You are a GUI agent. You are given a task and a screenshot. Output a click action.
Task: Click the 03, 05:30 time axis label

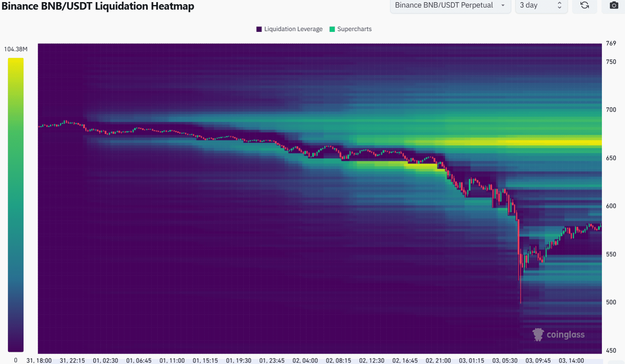[505, 360]
